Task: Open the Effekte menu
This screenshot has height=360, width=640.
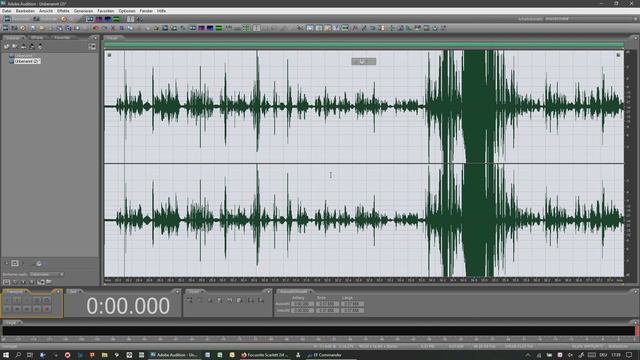Action: pos(63,11)
